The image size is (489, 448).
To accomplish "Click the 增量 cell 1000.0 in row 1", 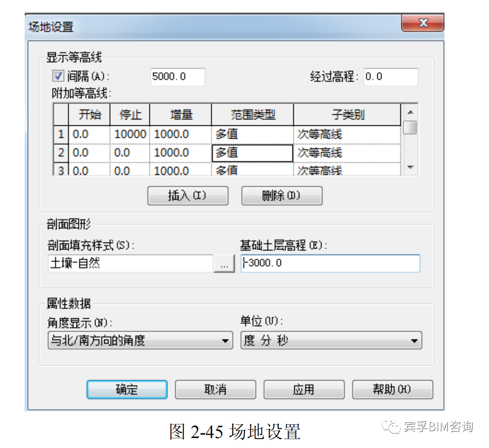I will tap(181, 134).
